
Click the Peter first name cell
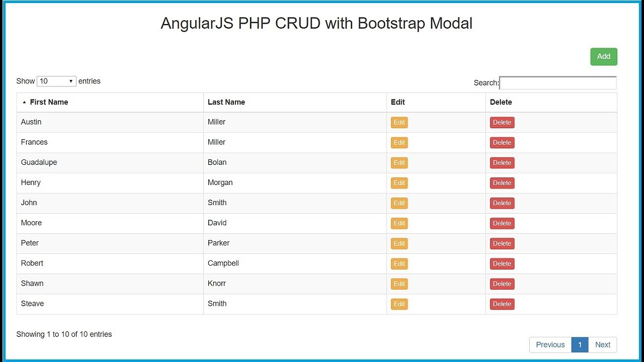pyautogui.click(x=110, y=243)
